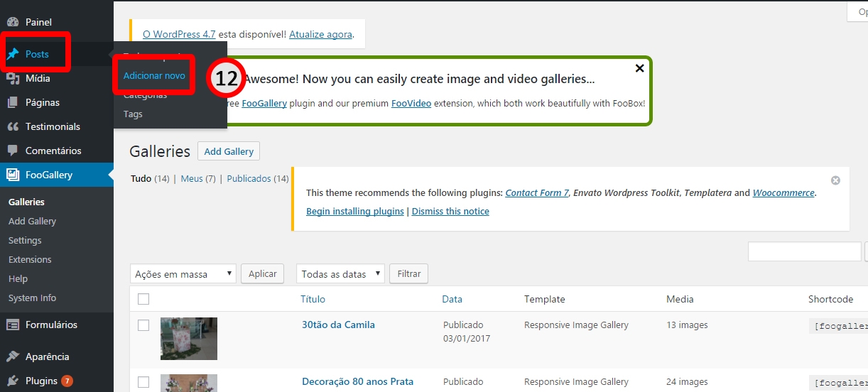
Task: Open the Mídia menu item
Action: click(38, 78)
